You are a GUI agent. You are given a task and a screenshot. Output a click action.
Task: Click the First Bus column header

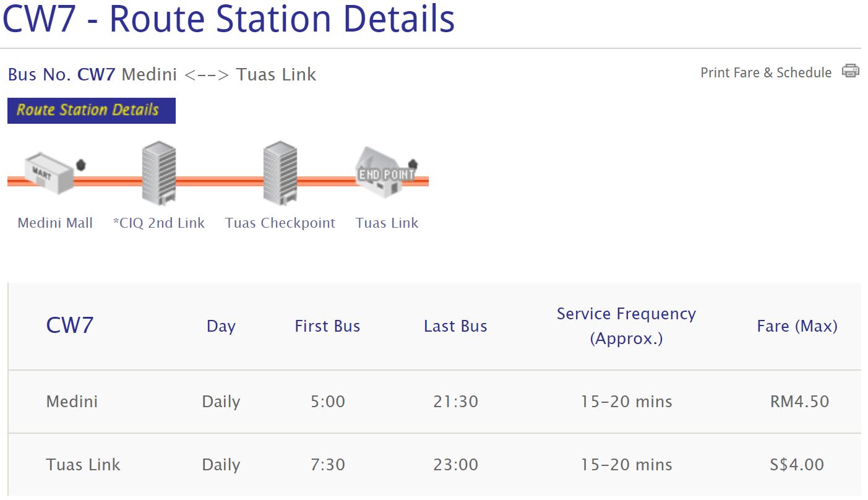[x=327, y=326]
